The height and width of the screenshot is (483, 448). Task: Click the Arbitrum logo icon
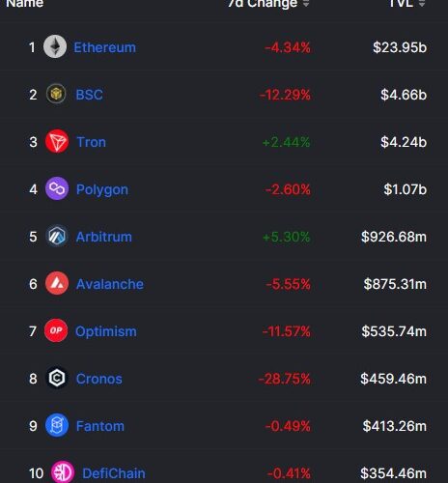pos(57,236)
